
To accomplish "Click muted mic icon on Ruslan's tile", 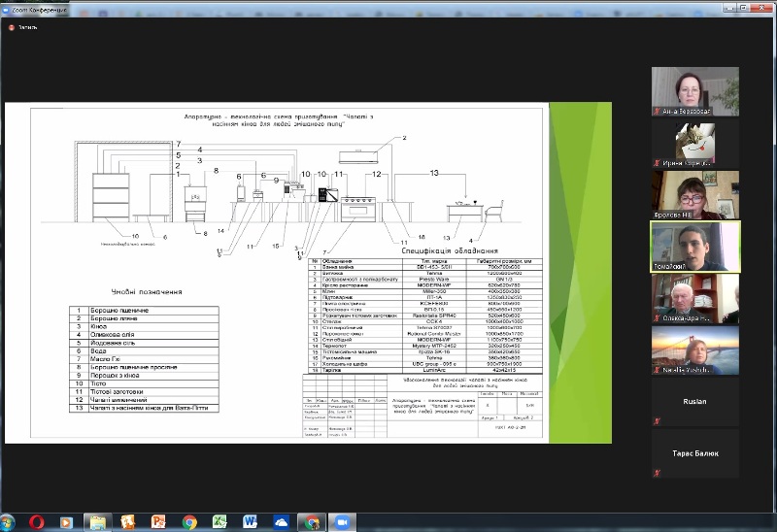I will (659, 420).
